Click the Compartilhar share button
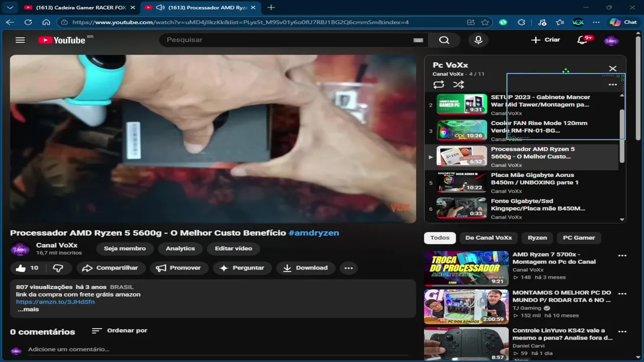644x362 pixels. click(110, 268)
